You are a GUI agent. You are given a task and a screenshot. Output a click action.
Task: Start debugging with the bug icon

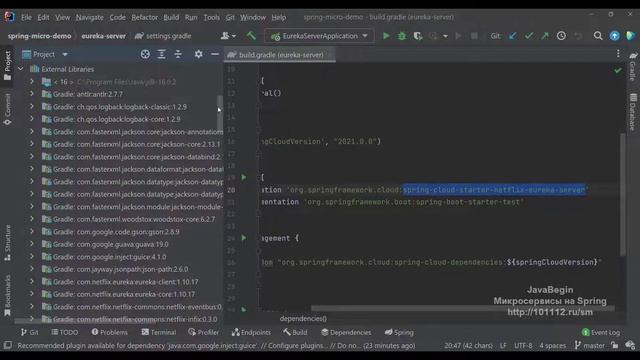[402, 36]
